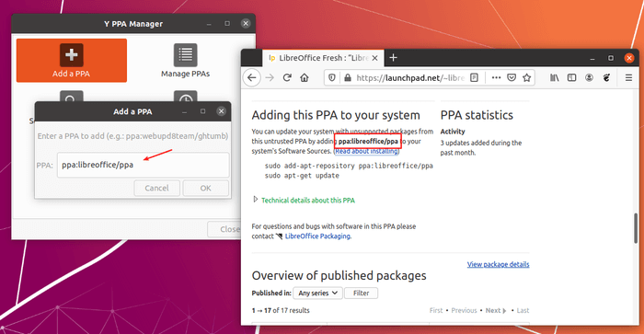Click the Last pagination link
The height and width of the screenshot is (334, 644).
pyautogui.click(x=523, y=311)
